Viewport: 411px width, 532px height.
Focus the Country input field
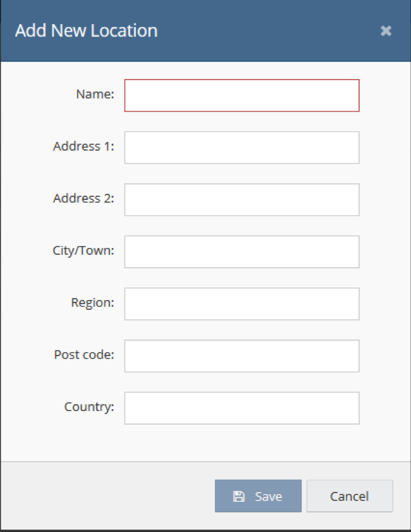[x=242, y=408]
